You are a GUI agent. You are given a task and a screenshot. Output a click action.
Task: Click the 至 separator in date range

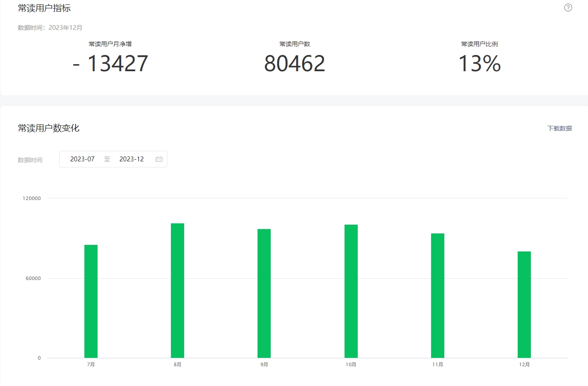click(107, 159)
